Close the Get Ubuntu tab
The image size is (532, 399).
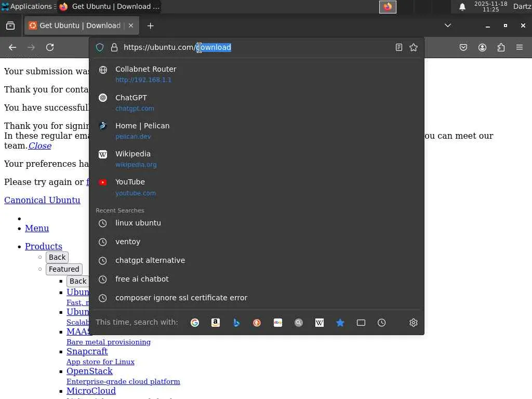point(131,25)
